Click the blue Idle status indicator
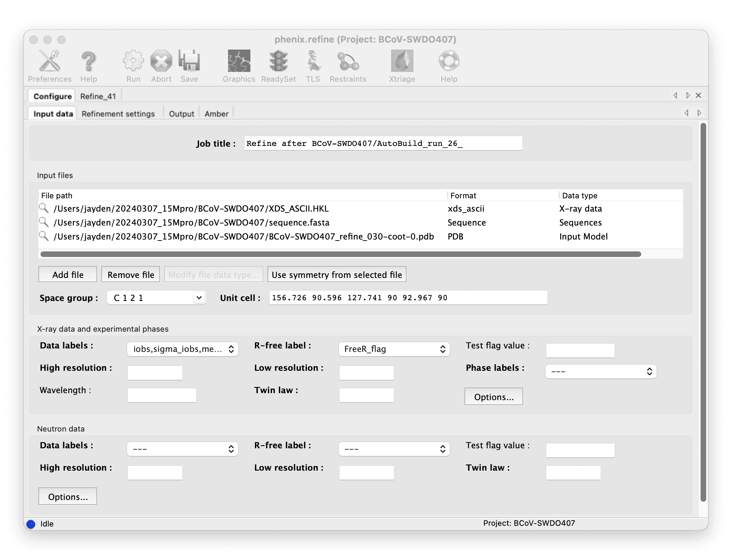The image size is (732, 560). 31,524
